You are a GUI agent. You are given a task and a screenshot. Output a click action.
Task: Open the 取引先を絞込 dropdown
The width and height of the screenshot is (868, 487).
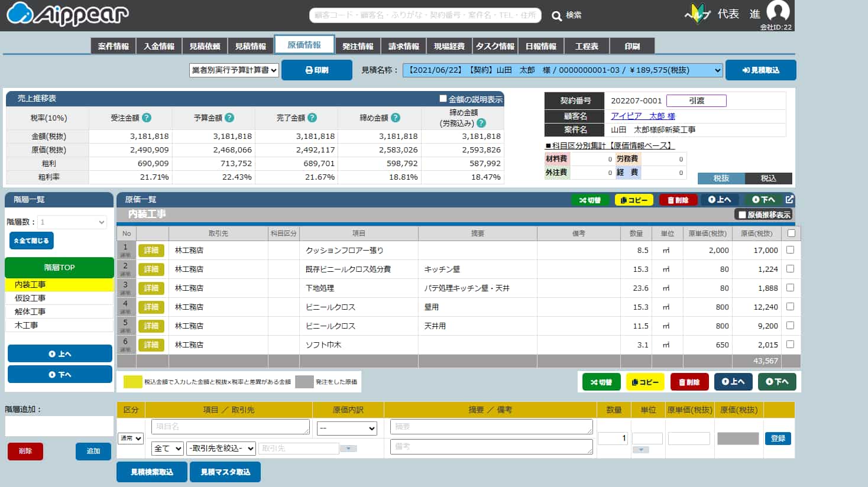(221, 449)
